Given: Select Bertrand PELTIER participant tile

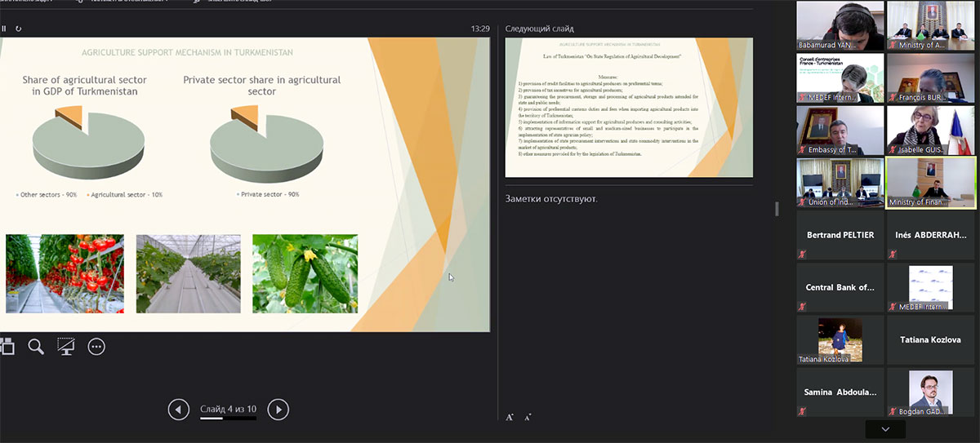Looking at the screenshot, I should (840, 235).
